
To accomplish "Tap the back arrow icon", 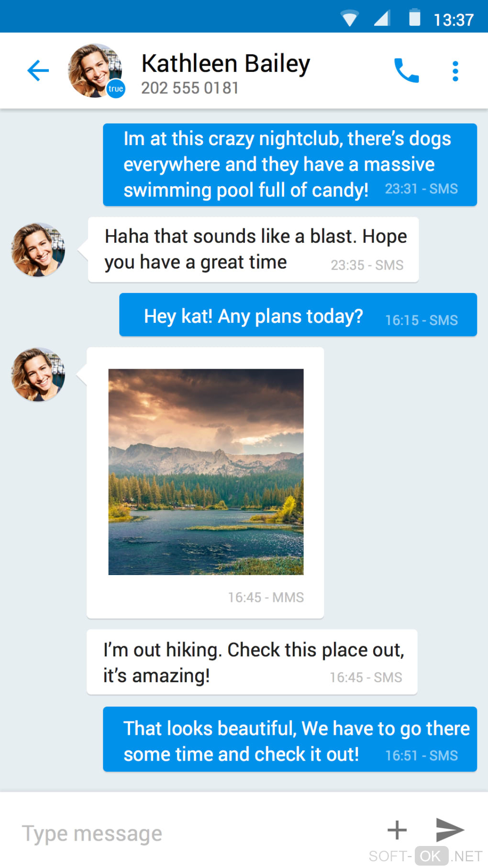I will coord(38,71).
